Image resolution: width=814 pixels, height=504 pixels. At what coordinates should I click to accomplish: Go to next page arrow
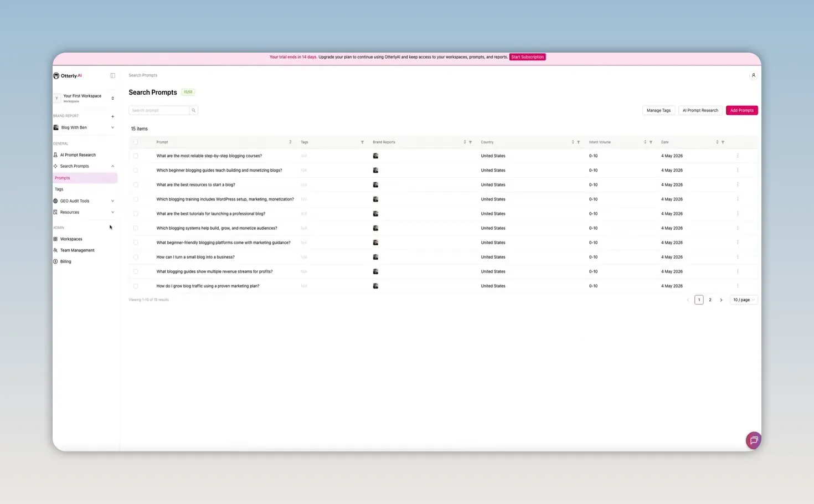point(721,300)
